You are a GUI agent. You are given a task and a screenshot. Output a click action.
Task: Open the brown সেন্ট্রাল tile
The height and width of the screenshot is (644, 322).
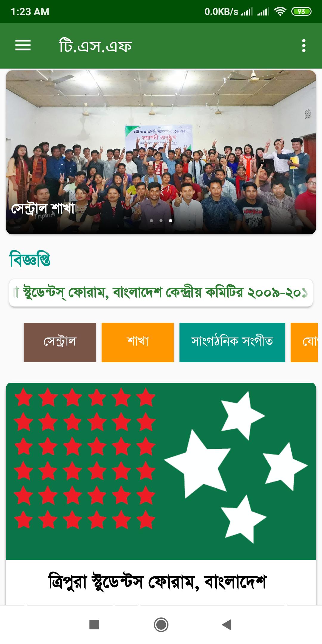60,343
